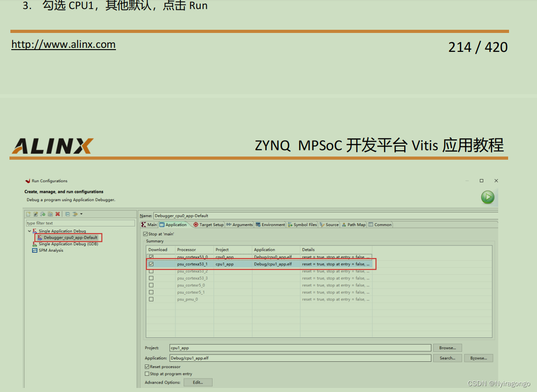
Task: Switch to the Target Setup tab
Action: point(208,225)
